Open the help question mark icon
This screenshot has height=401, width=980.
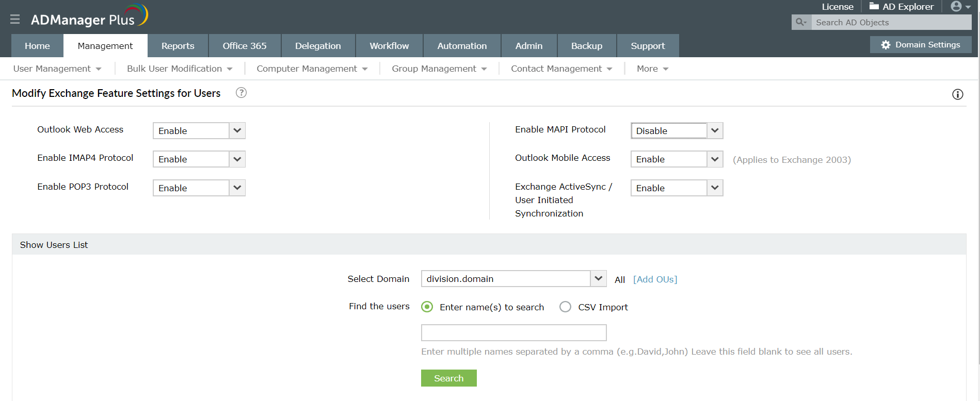point(241,93)
